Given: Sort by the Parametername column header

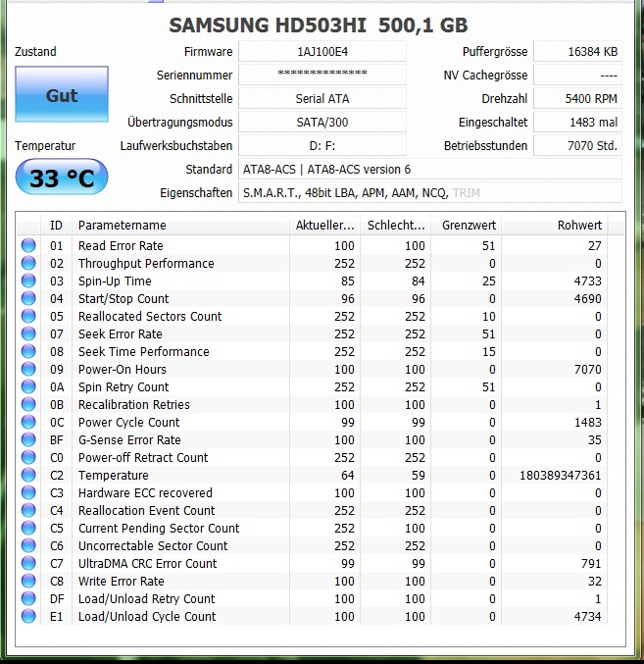Looking at the screenshot, I should 180,225.
